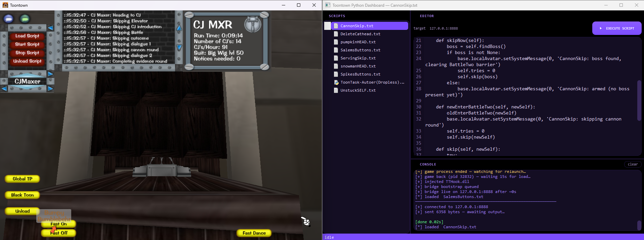Run code with the Execute Script button

coord(617,28)
